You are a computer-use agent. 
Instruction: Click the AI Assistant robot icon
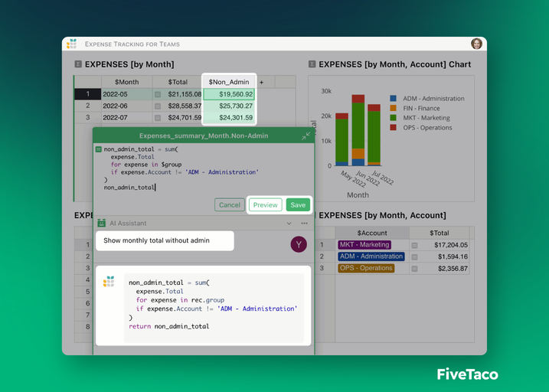click(x=102, y=223)
